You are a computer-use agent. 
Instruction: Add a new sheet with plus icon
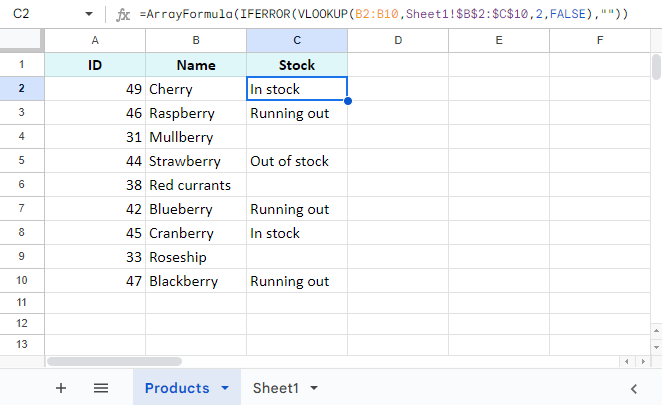(x=61, y=388)
